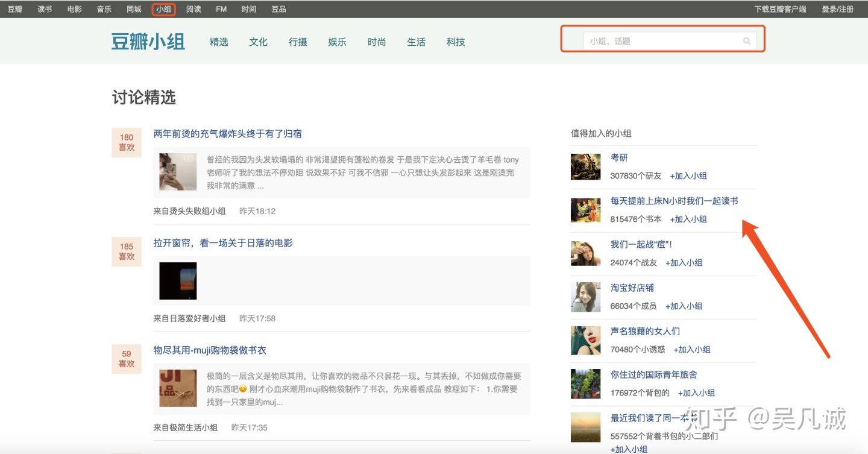Go to 读书 in the top bar
Viewport: 868px width, 454px height.
(x=45, y=9)
